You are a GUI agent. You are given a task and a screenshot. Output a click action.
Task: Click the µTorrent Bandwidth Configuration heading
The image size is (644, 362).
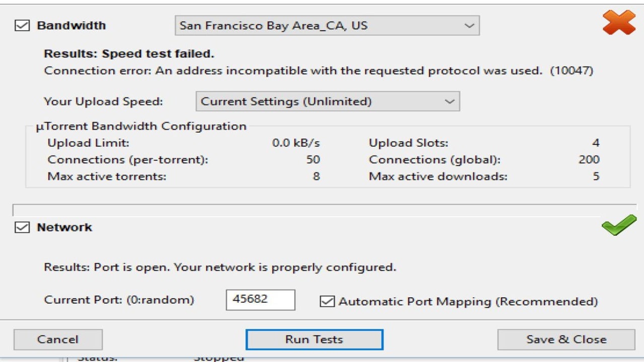pos(141,126)
